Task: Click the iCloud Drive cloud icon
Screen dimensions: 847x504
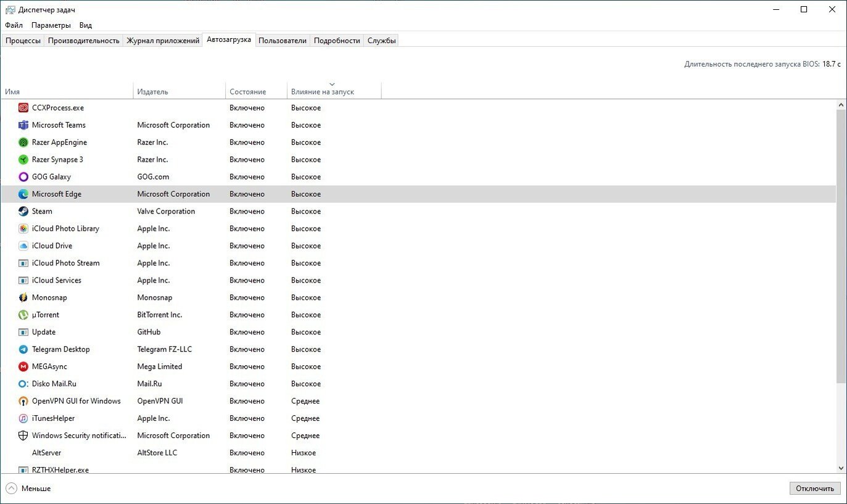Action: pos(23,246)
